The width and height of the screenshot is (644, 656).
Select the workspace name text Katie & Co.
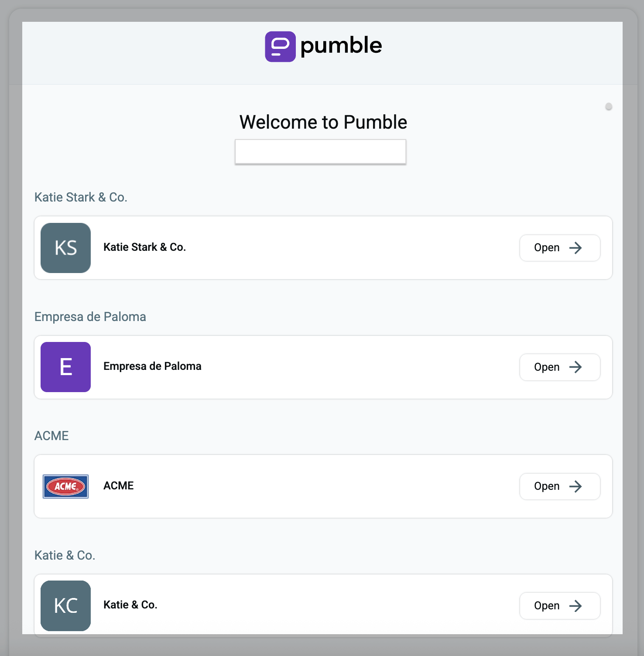pyautogui.click(x=130, y=605)
